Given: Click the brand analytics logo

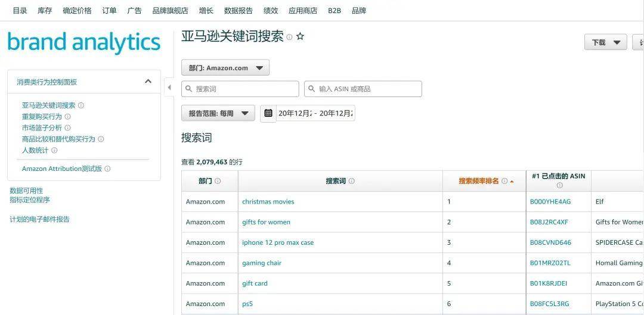Looking at the screenshot, I should pos(84,42).
